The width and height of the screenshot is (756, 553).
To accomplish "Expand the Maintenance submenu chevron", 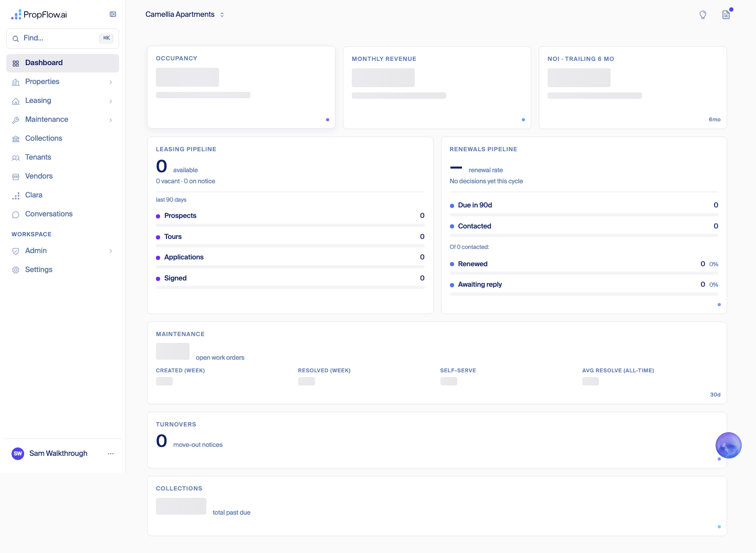I will [111, 120].
